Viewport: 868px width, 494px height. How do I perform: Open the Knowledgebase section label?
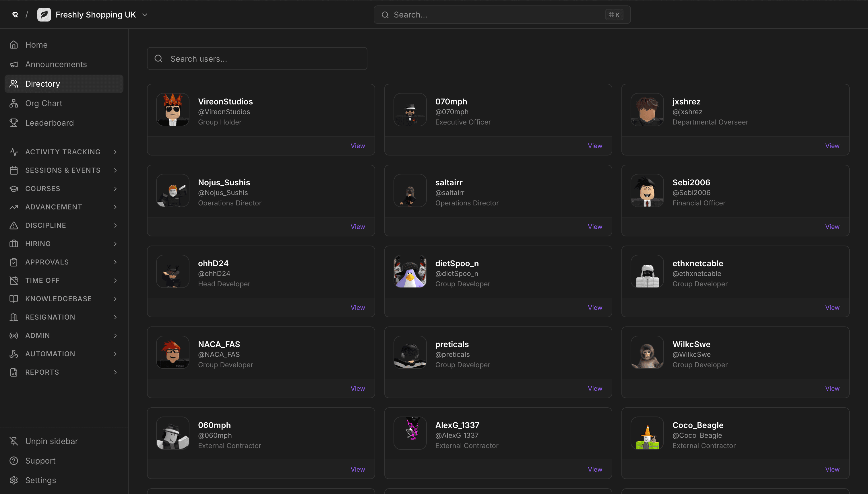[58, 299]
